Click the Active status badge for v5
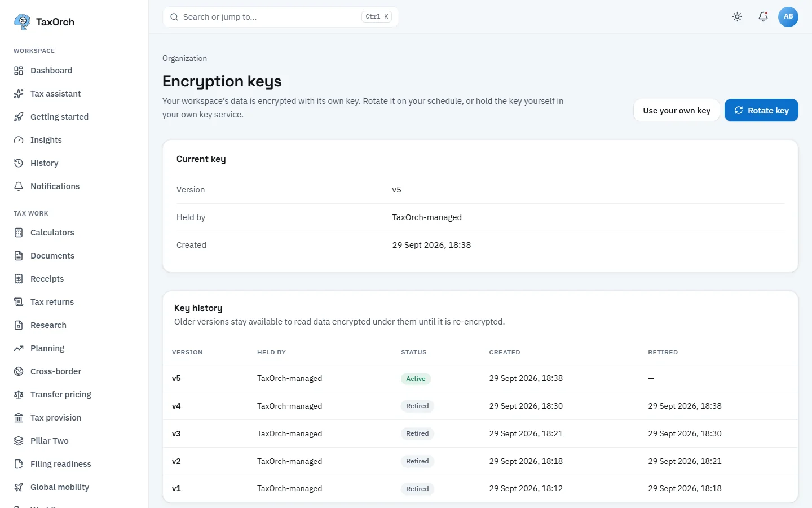812x508 pixels. 416,379
